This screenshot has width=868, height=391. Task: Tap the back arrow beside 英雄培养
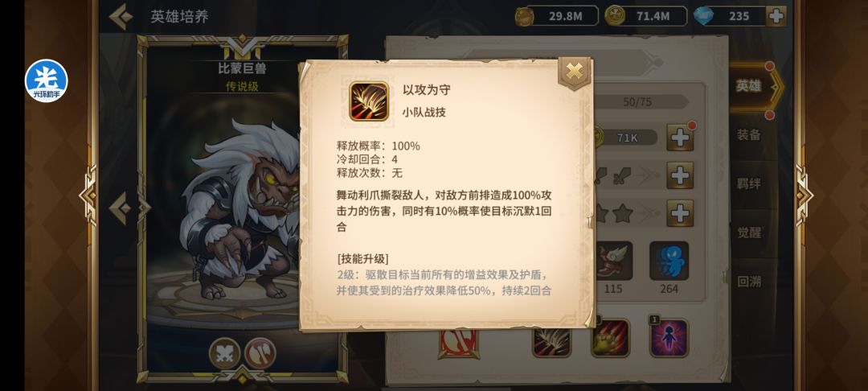pyautogui.click(x=121, y=17)
